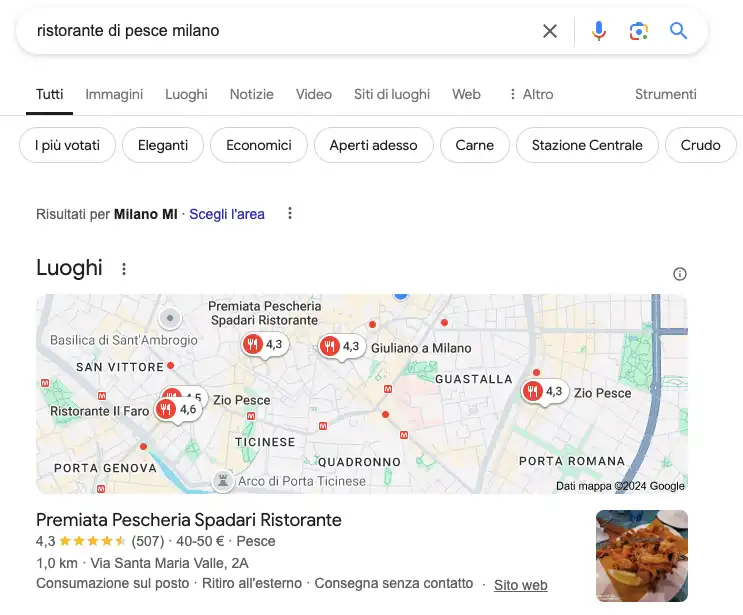Switch to the Tutti tab
Viewport: 743px width, 615px height.
(49, 94)
